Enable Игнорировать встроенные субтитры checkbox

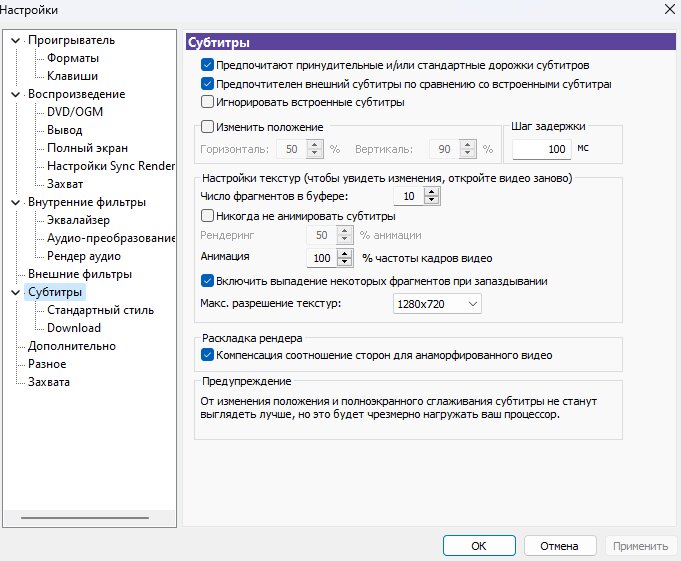pos(207,102)
